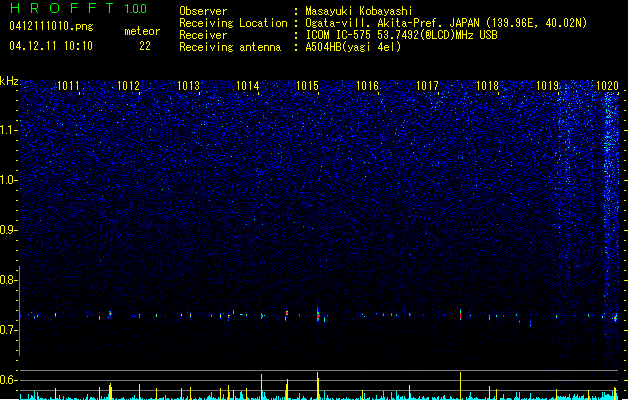Viewport: 629px width, 400px height.
Task: Click the Receiving Location label
Action: tap(233, 23)
